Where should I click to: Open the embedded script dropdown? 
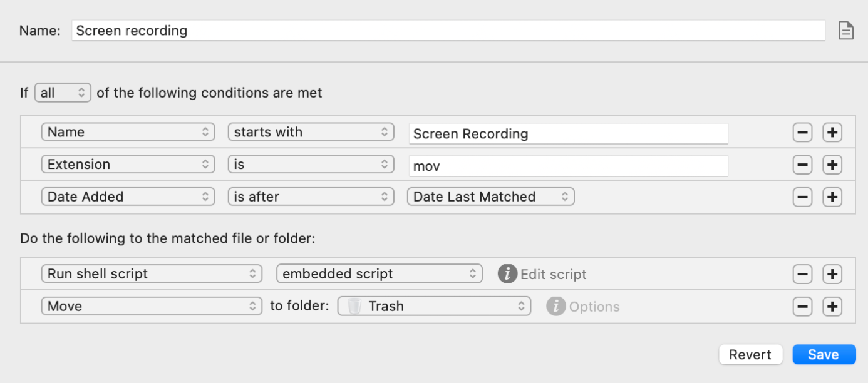click(x=380, y=273)
